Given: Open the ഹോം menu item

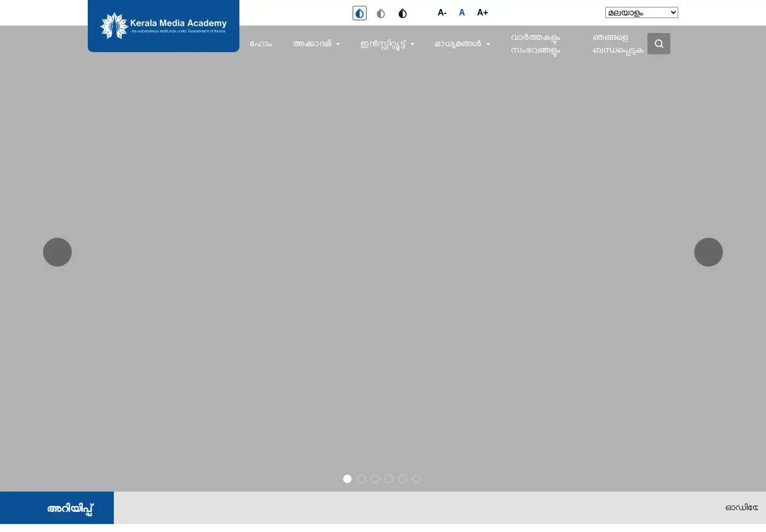Looking at the screenshot, I should point(261,44).
